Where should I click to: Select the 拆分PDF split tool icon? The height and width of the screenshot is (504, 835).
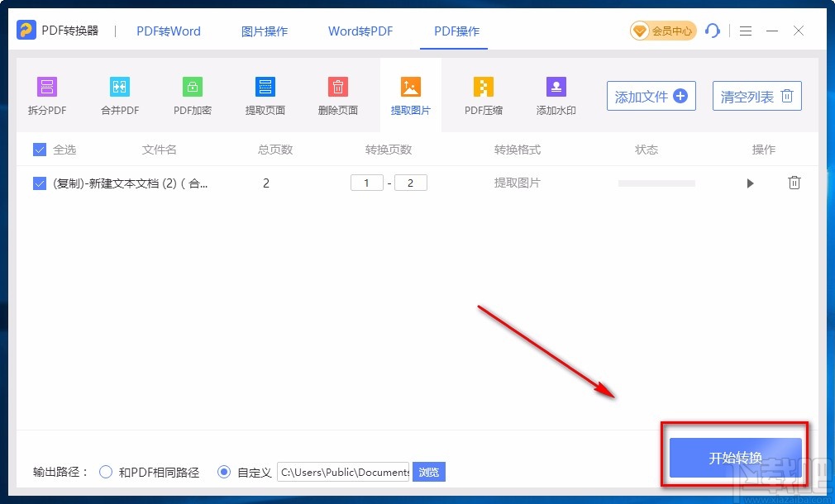click(47, 88)
